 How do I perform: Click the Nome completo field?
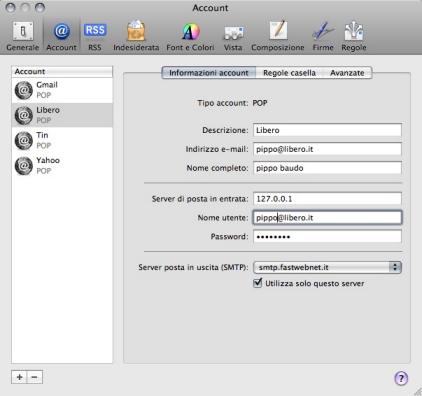click(327, 168)
